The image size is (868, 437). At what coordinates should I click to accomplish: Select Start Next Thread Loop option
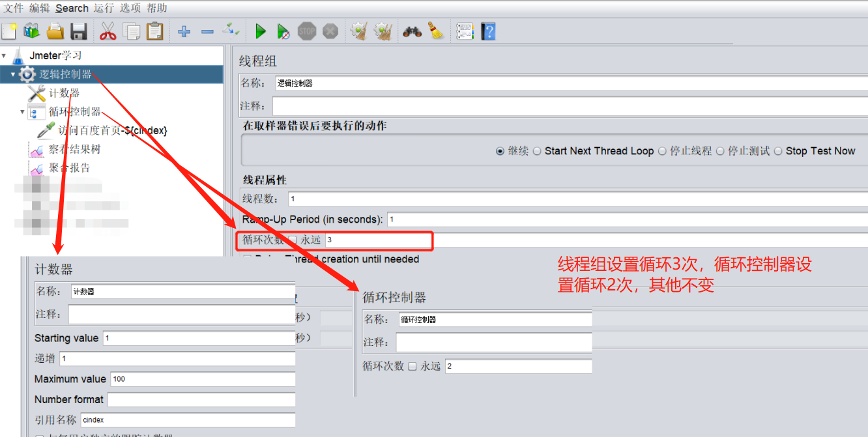coord(537,151)
